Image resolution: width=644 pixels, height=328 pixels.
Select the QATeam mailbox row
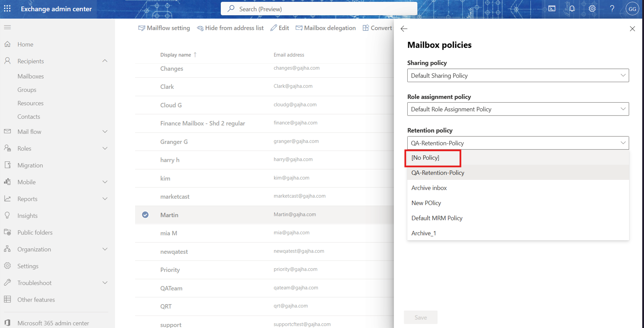click(x=264, y=288)
